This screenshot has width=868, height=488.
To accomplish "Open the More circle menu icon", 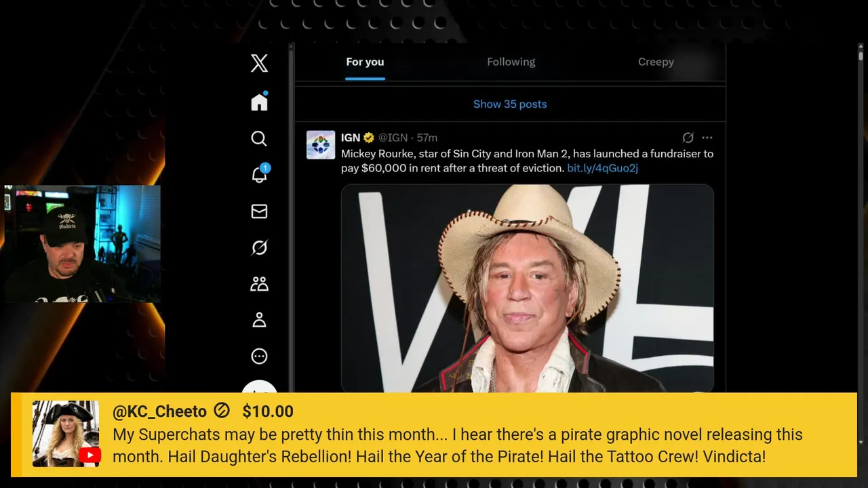I will (259, 356).
